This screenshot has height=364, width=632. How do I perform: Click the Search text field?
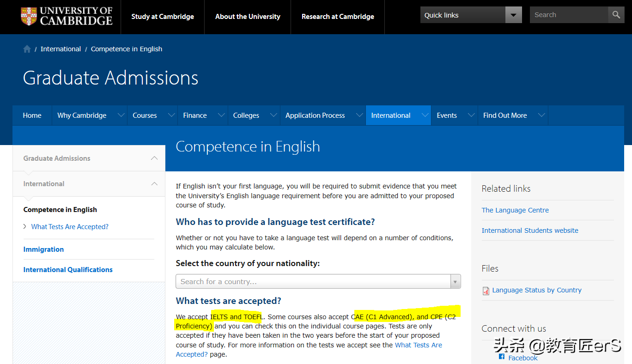568,15
